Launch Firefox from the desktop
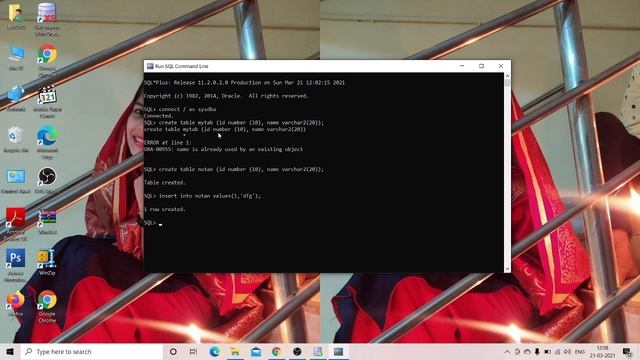Screen dimensions: 640x360 [16, 304]
